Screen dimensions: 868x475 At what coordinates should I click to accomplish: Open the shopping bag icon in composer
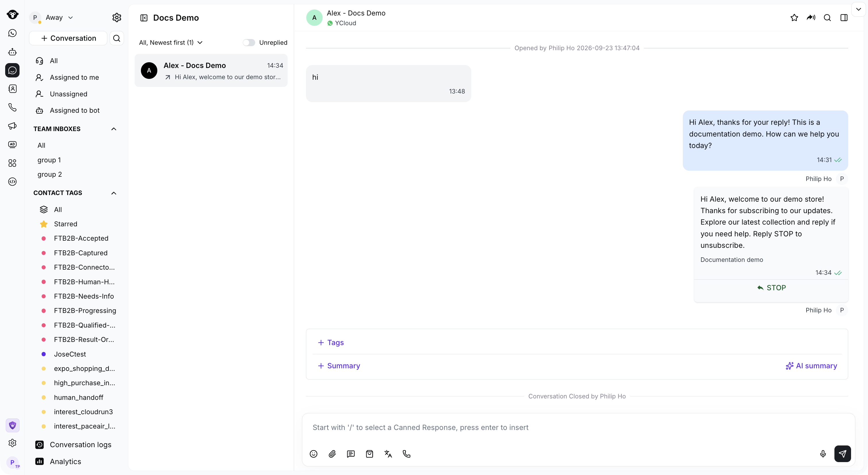click(x=369, y=454)
